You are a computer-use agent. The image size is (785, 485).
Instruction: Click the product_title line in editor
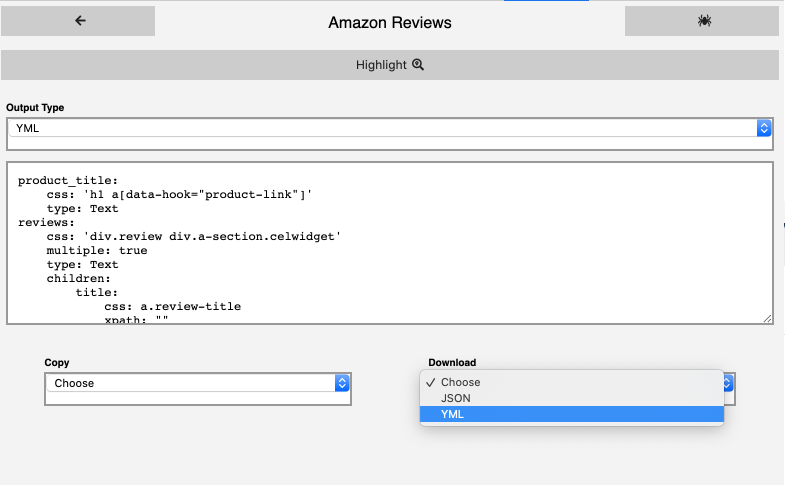pyautogui.click(x=68, y=180)
